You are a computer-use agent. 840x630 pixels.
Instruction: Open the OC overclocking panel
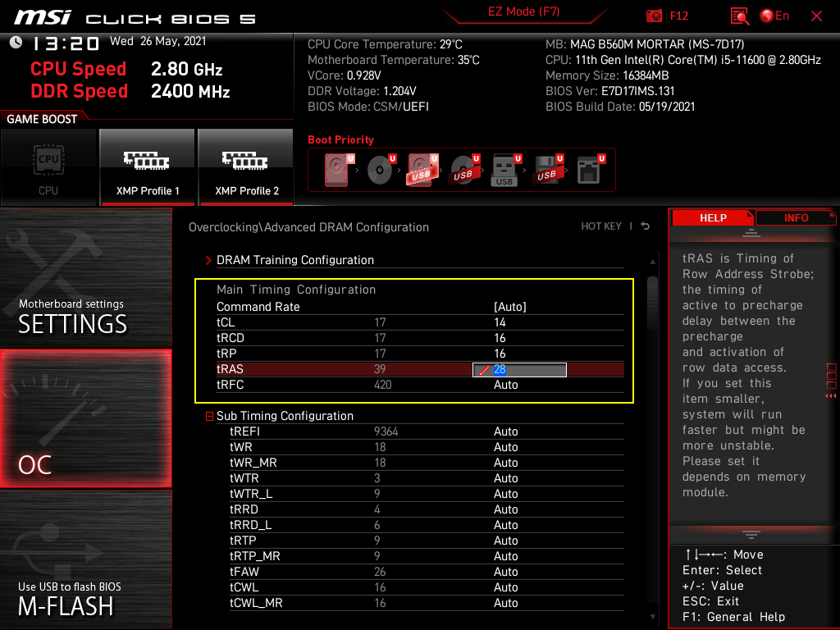click(85, 418)
